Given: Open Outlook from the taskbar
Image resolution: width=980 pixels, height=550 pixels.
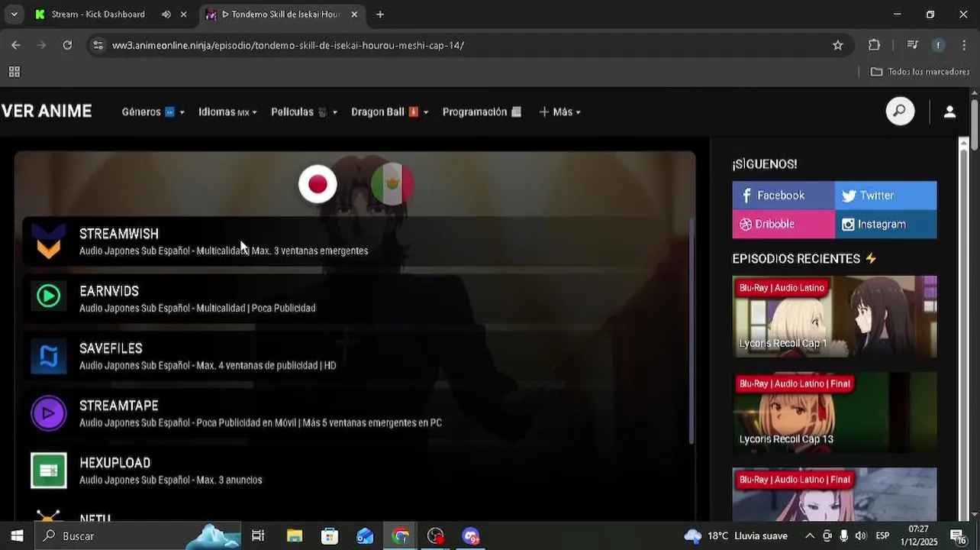Looking at the screenshot, I should click(x=365, y=536).
